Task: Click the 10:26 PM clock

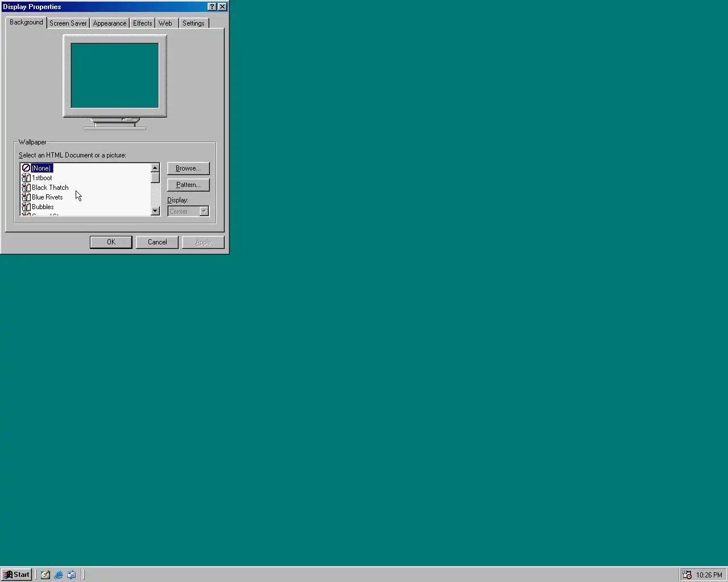Action: pos(709,575)
